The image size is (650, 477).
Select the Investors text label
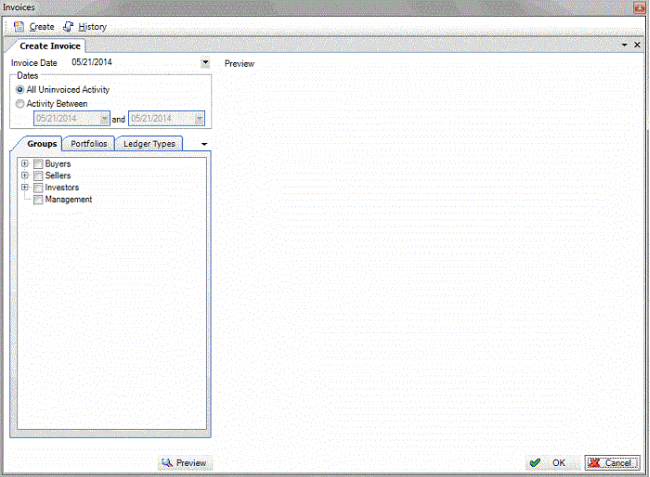coord(62,188)
